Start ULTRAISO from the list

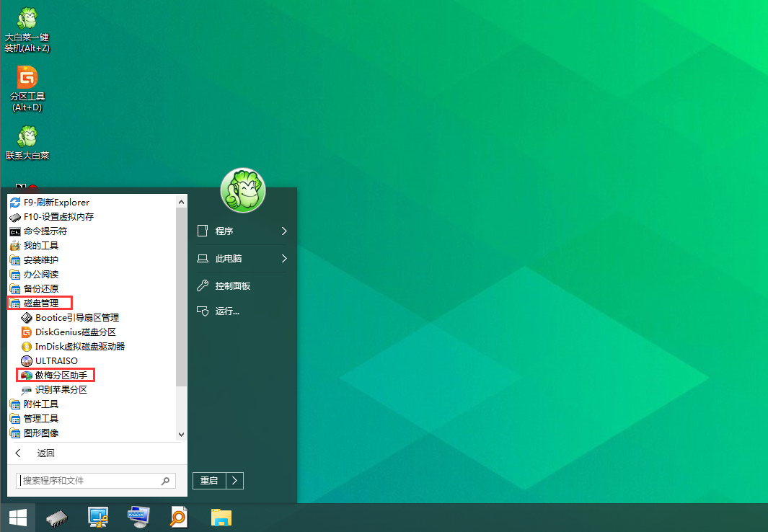50,360
